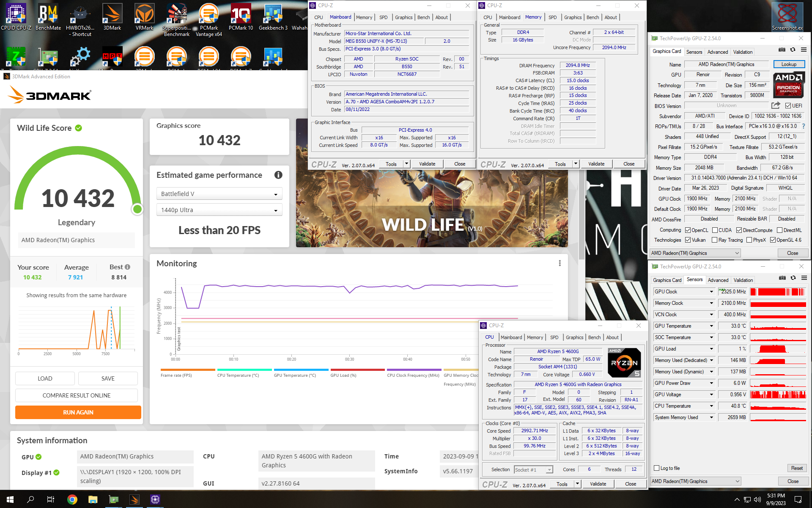Open hamburger menu in upper GPU-Z window
The height and width of the screenshot is (508, 812).
tap(804, 50)
